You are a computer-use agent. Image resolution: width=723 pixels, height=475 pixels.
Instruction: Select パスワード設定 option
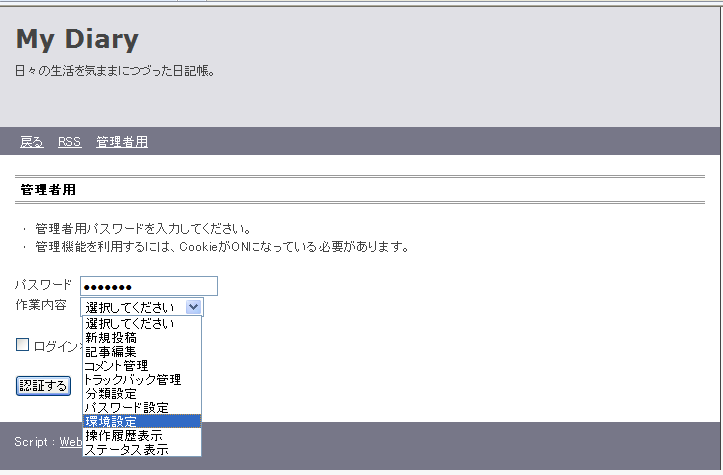pos(126,408)
